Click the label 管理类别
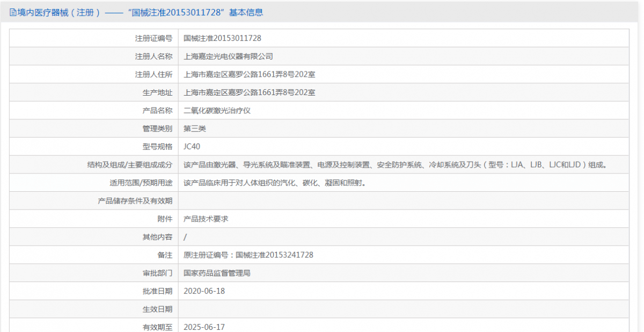The width and height of the screenshot is (644, 332). point(157,129)
